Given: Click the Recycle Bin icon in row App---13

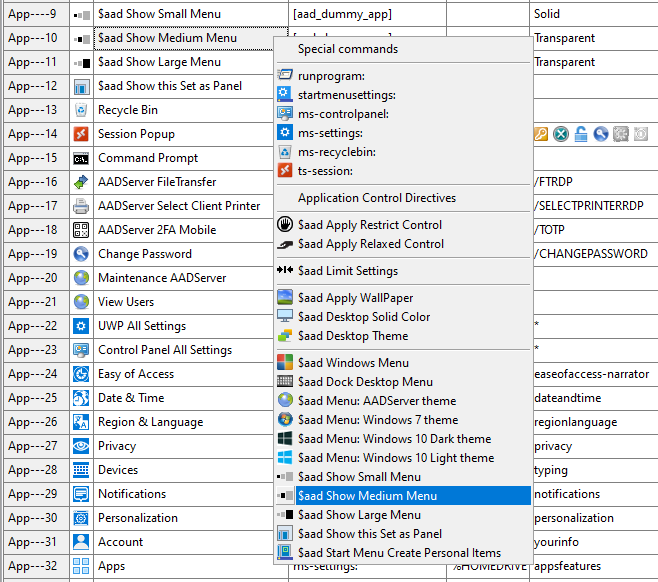Looking at the screenshot, I should pos(81,110).
